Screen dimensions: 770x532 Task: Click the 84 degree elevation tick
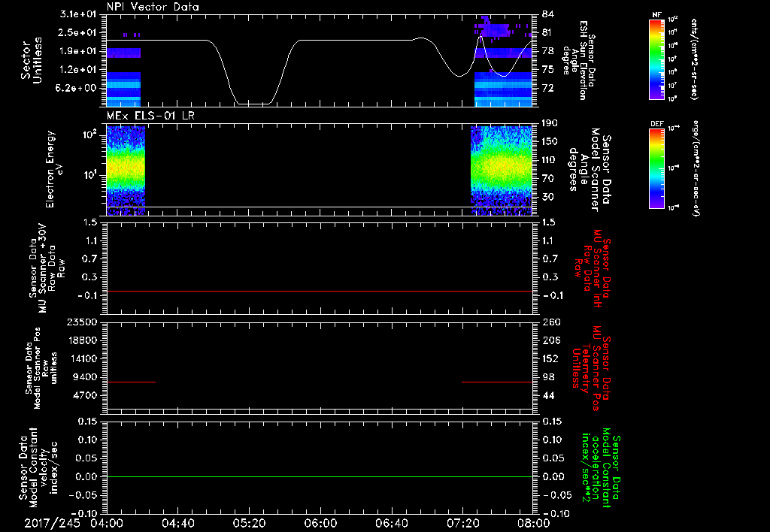[548, 14]
